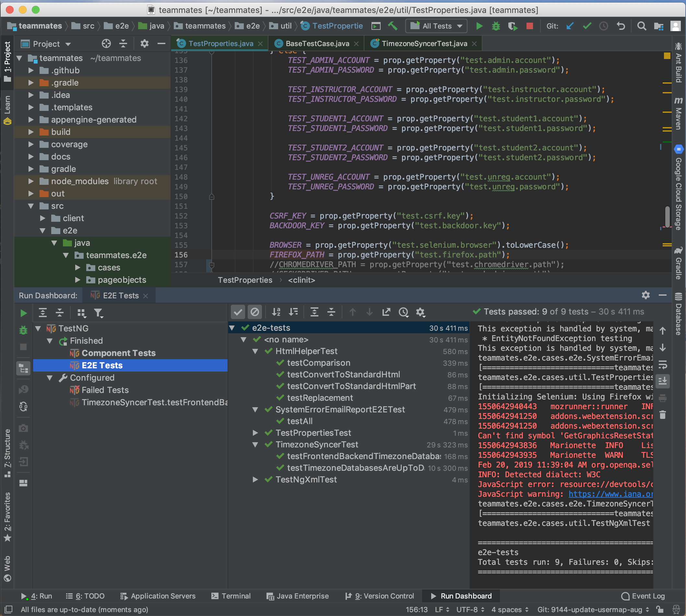Toggle Show Ignored tests filter
This screenshot has width=686, height=616.
click(x=255, y=312)
